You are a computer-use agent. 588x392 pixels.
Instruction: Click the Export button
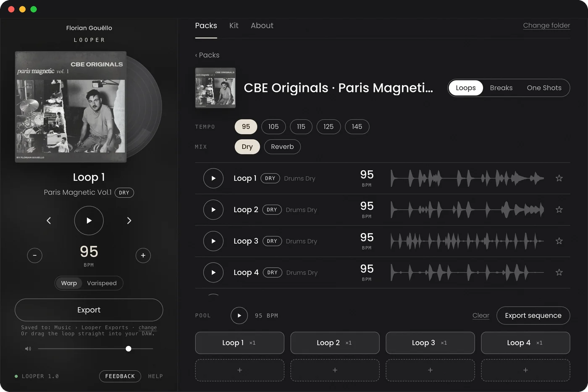(x=89, y=310)
